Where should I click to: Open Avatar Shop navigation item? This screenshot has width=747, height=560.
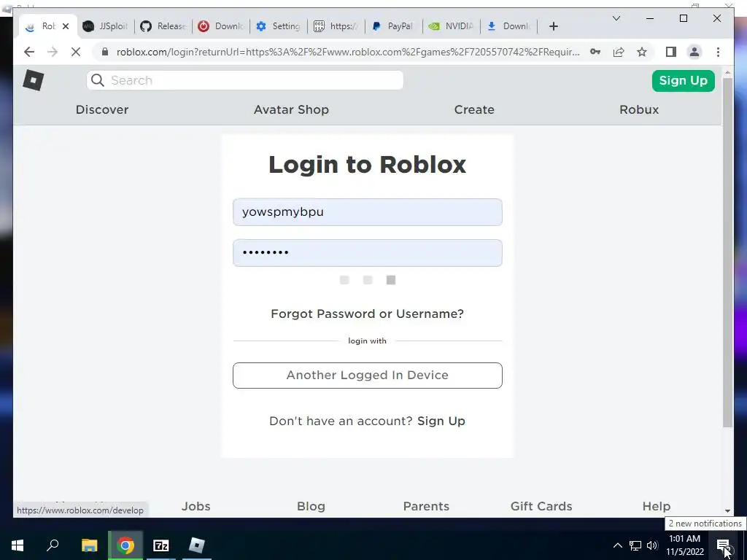tap(291, 109)
